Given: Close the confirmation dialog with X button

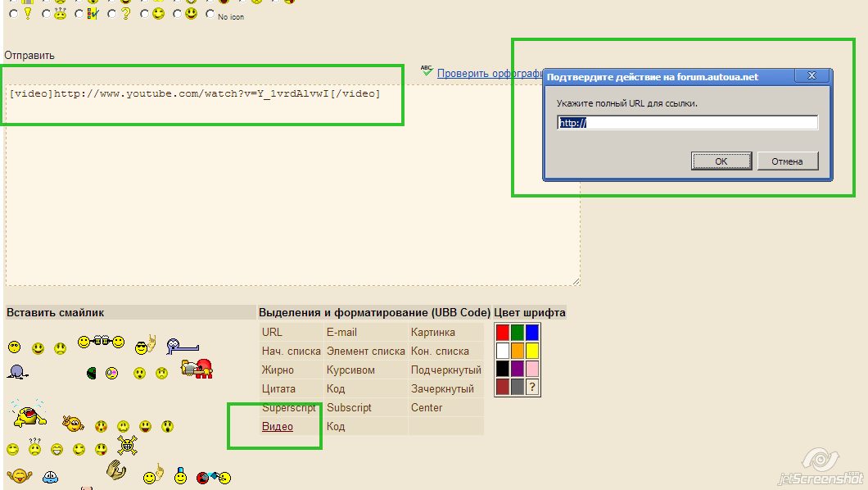Looking at the screenshot, I should 811,76.
